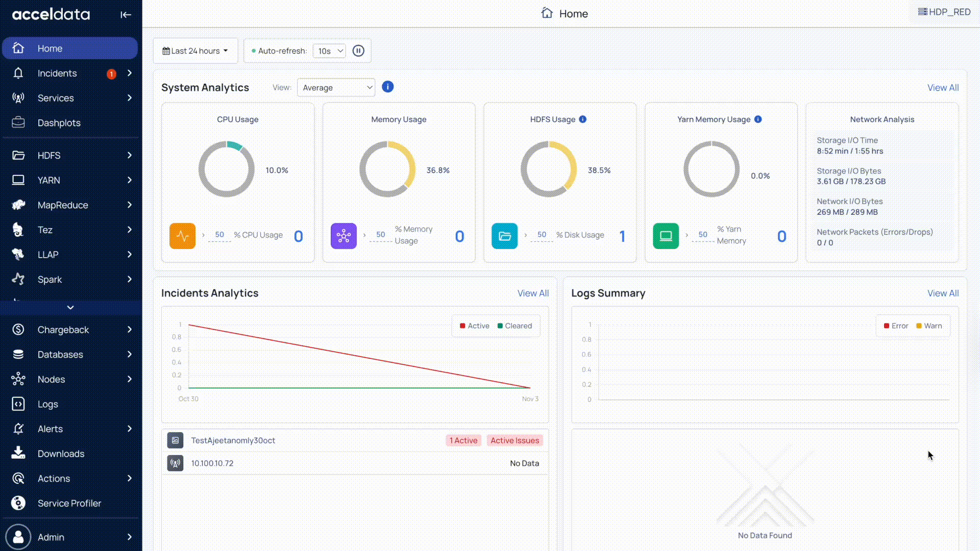
Task: Click View All in Incidents Analytics
Action: tap(532, 293)
